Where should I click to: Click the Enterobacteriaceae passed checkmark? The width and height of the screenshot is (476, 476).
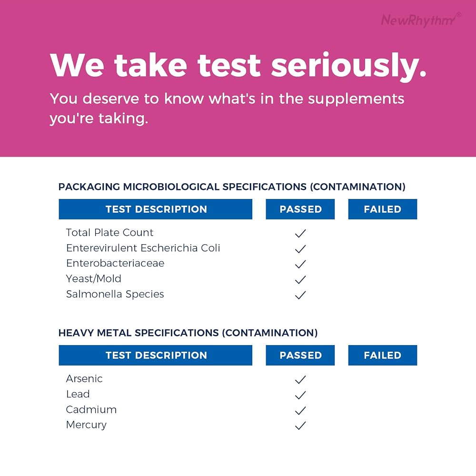point(300,264)
